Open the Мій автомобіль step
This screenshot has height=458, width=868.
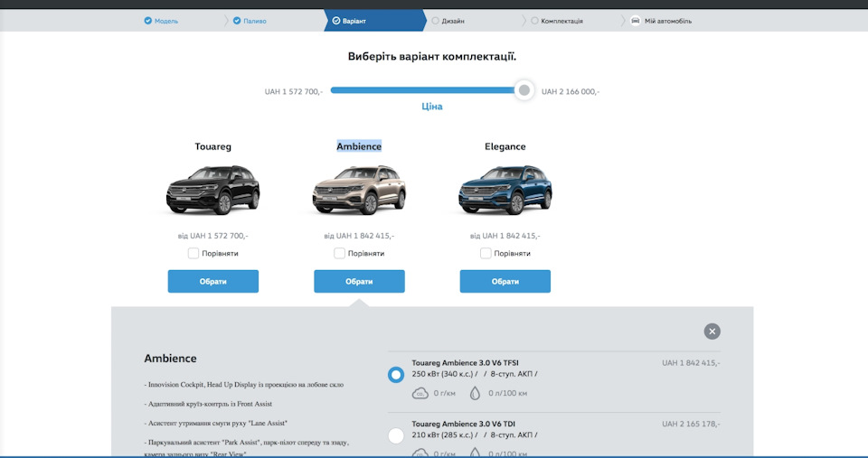(661, 21)
